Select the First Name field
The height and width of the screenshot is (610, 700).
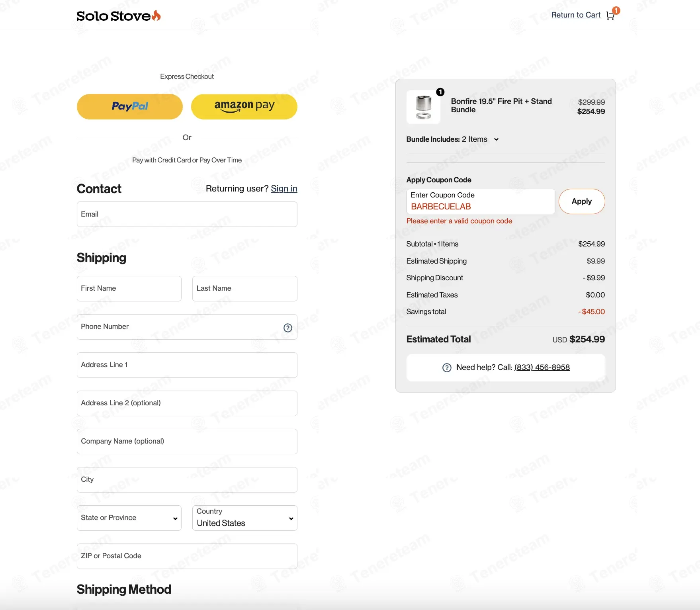[129, 289]
